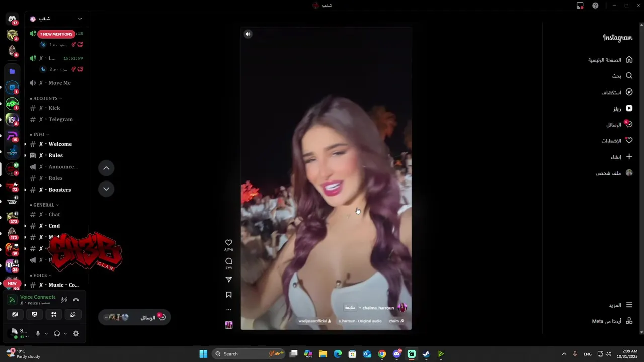Open Discord activities launcher button
The image size is (644, 362).
pyautogui.click(x=54, y=315)
